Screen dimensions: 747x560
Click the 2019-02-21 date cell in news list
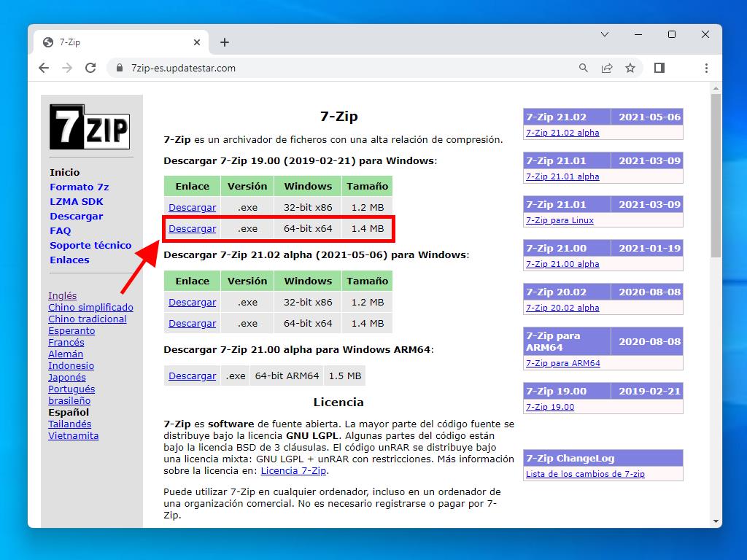pos(647,391)
